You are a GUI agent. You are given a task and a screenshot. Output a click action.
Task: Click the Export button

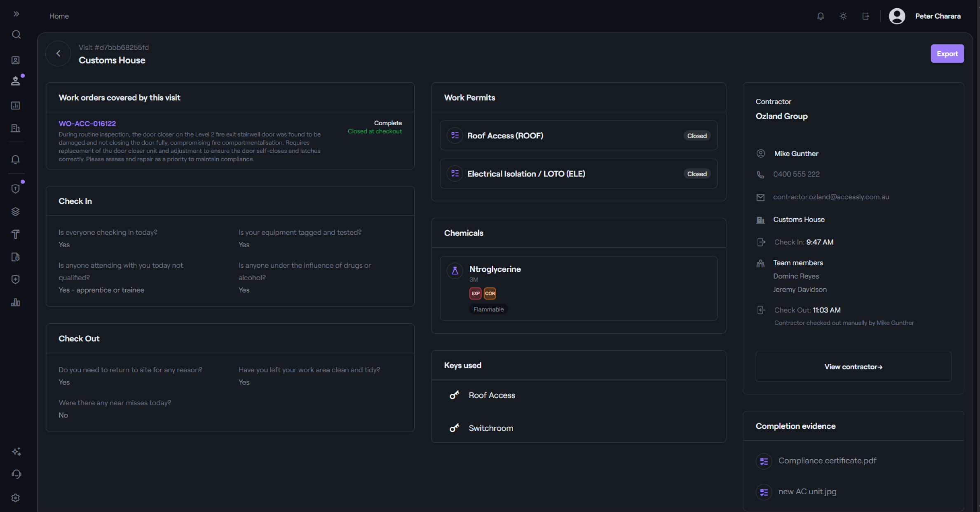(x=947, y=54)
